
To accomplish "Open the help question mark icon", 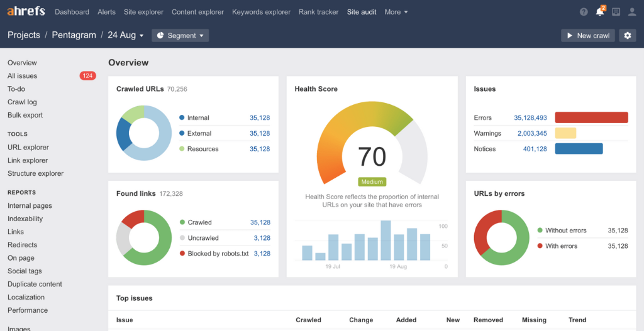I will [x=584, y=12].
